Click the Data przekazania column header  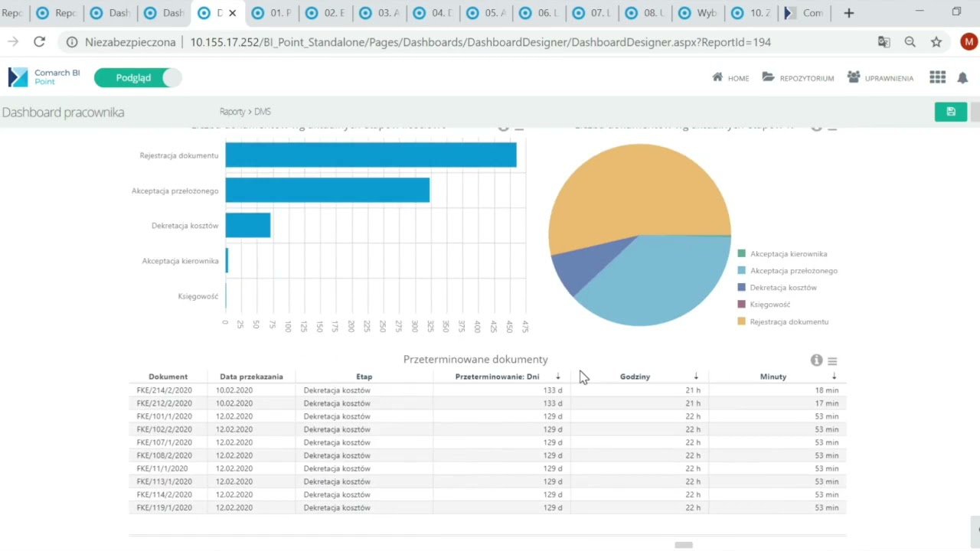251,377
